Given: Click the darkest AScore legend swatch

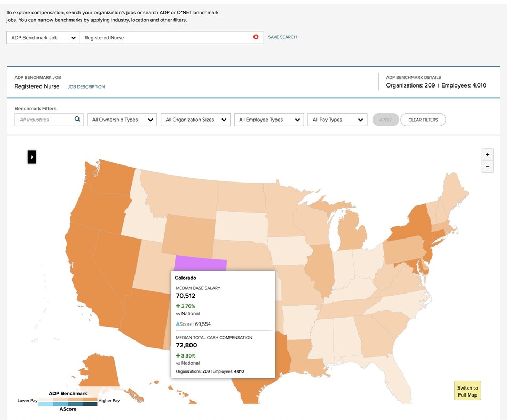Looking at the screenshot, I should click(x=90, y=403).
